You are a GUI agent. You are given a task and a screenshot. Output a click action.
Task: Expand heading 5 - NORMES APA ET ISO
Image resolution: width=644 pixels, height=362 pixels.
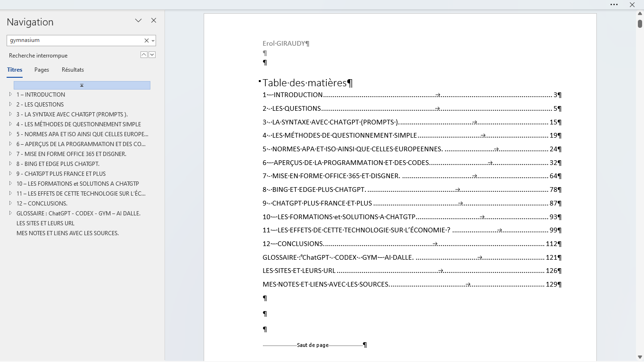[10, 134]
